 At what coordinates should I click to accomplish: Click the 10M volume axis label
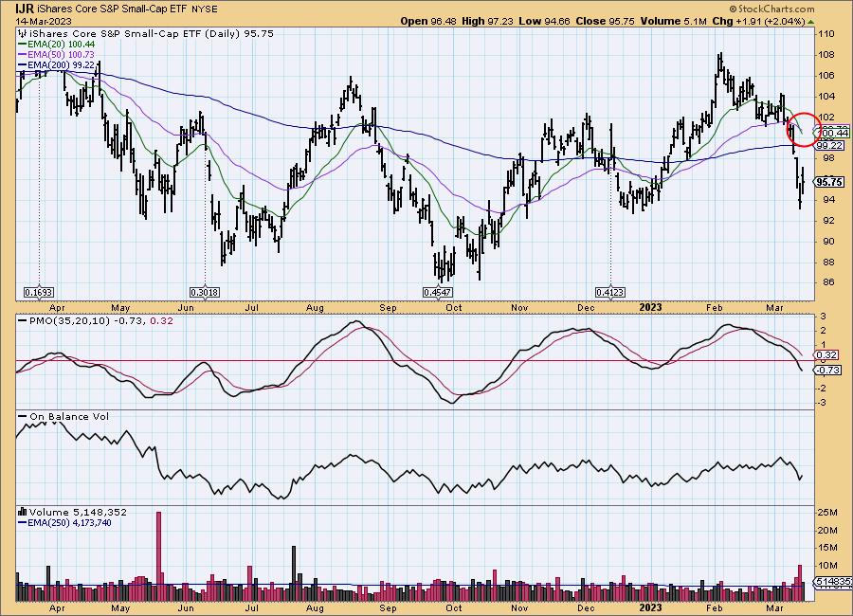click(827, 566)
